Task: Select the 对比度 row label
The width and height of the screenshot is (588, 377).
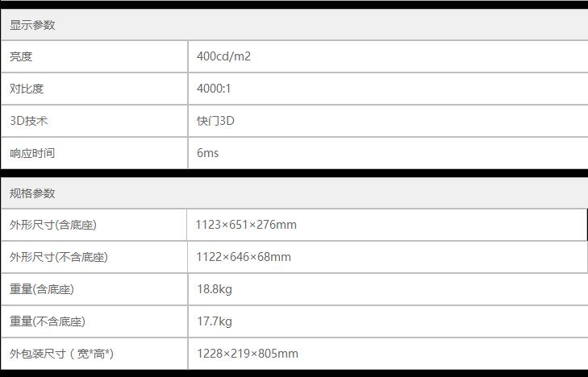Action: tap(27, 89)
